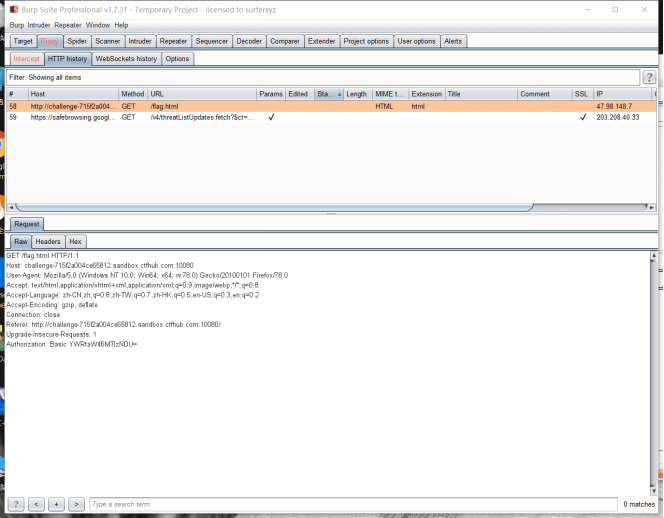Sort by the IP column header
The height and width of the screenshot is (518, 664).
622,94
